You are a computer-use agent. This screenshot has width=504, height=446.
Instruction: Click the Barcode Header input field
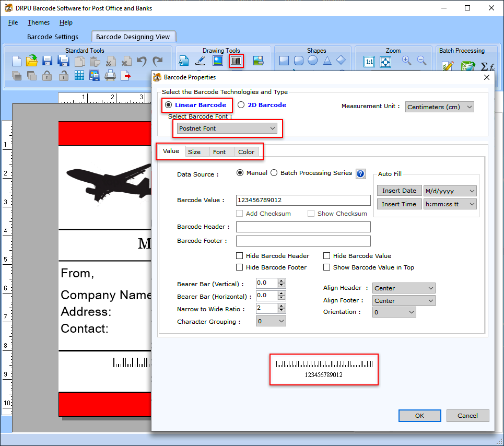[303, 227]
